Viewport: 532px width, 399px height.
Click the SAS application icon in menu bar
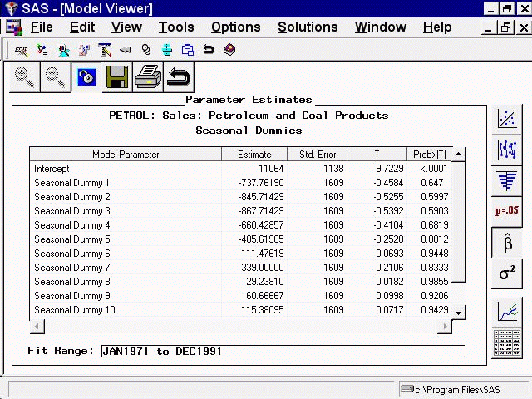[14, 27]
